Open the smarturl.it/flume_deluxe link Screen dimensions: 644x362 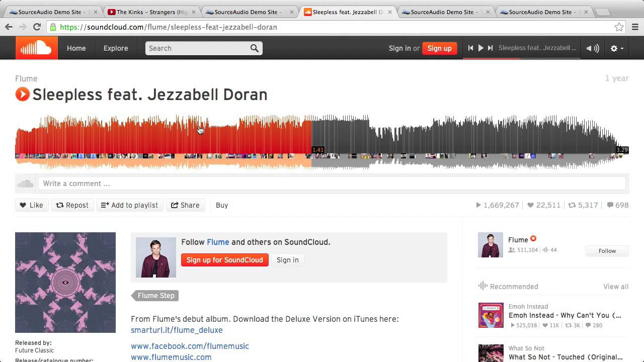pos(177,330)
